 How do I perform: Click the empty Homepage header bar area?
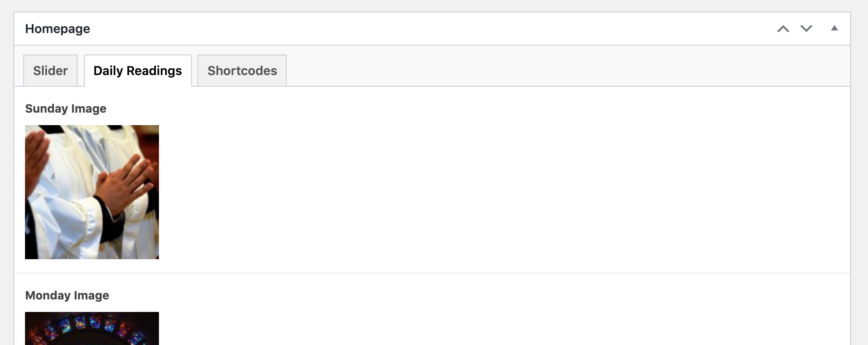click(x=402, y=29)
